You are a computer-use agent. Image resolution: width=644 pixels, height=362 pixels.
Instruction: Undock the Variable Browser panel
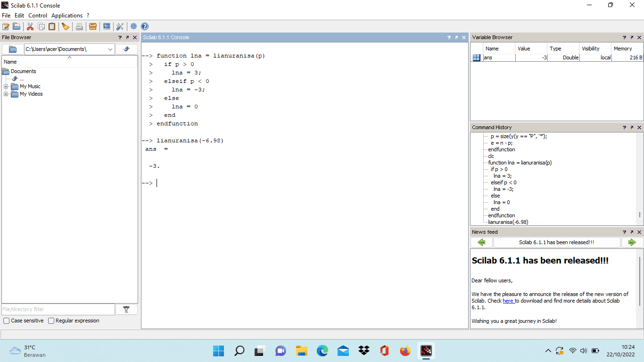(x=632, y=37)
